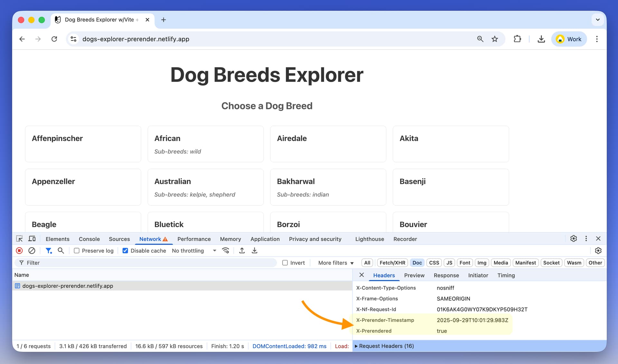Open DevTools settings gear icon
Screen dimensions: 618x364
(573, 238)
